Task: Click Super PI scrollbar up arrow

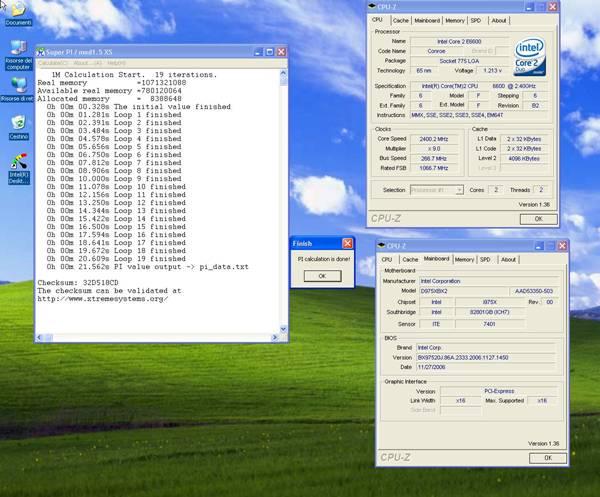Action: [281, 72]
